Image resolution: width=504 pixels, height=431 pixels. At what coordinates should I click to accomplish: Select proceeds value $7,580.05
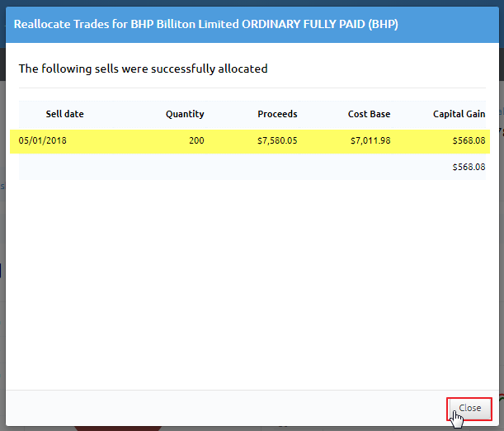point(277,140)
